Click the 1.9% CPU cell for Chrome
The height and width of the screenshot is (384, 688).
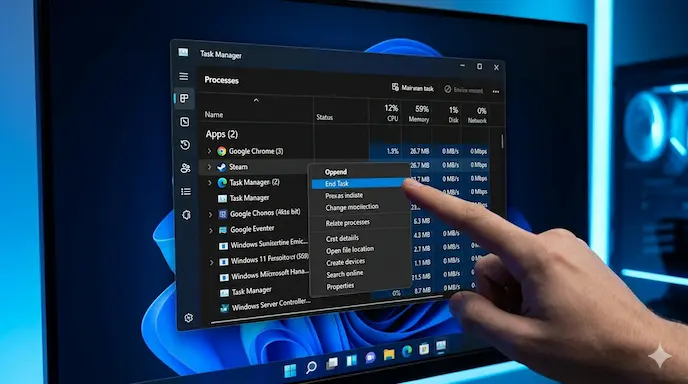click(393, 151)
